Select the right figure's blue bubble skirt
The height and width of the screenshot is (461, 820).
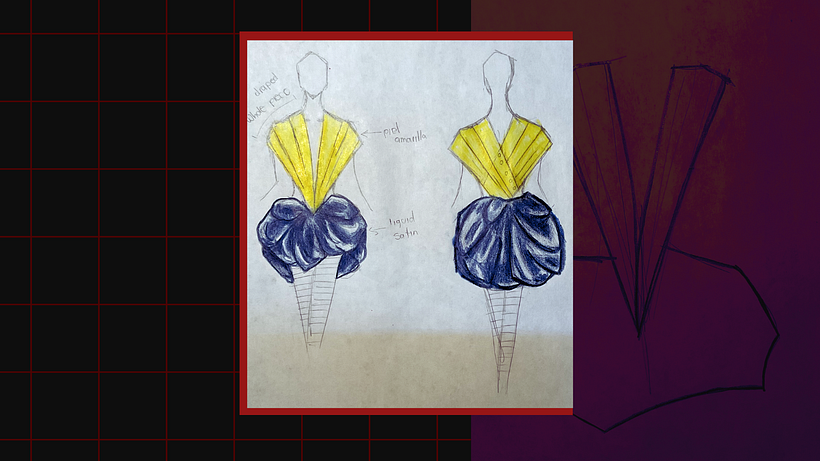509,241
